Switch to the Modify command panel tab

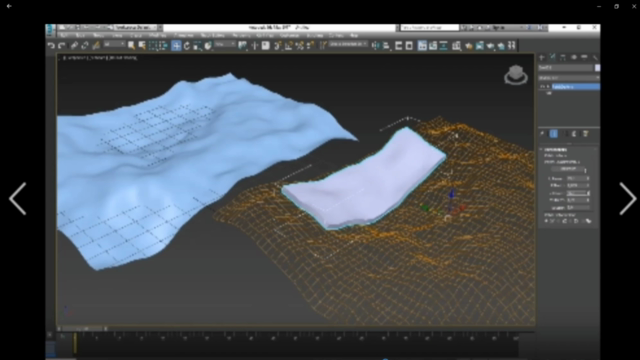553,57
